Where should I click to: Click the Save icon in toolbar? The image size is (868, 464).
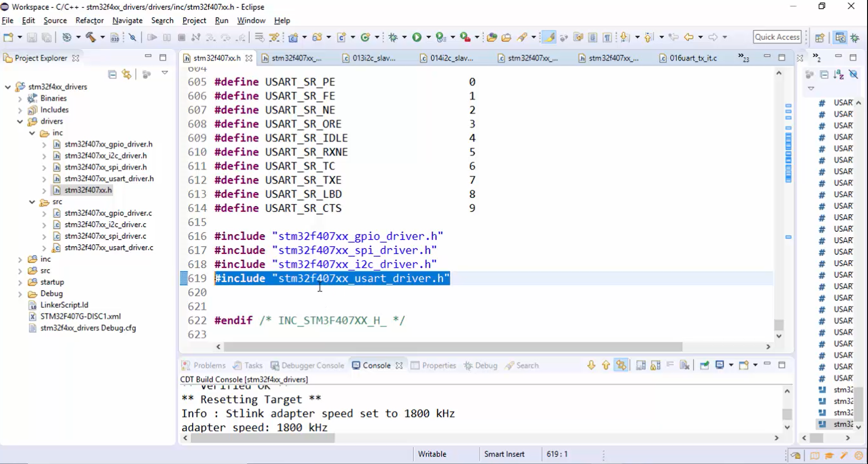pos(32,37)
